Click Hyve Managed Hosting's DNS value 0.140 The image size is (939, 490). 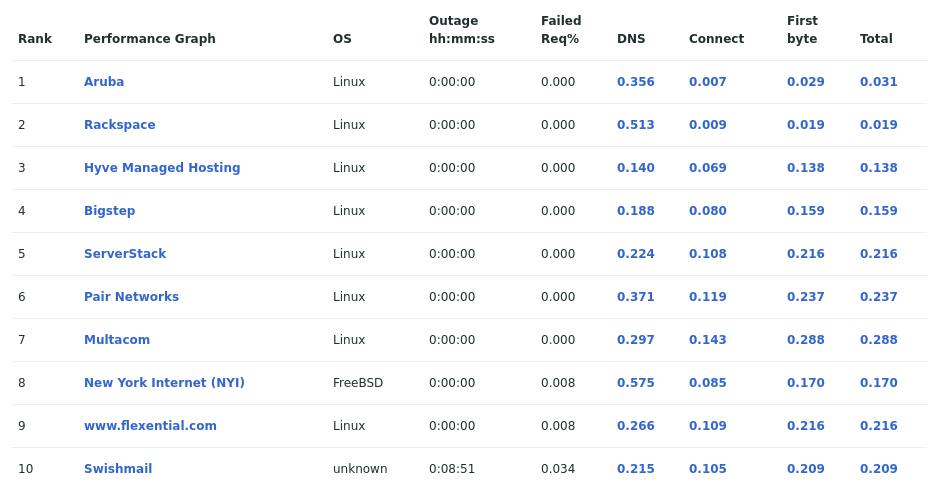tap(635, 168)
